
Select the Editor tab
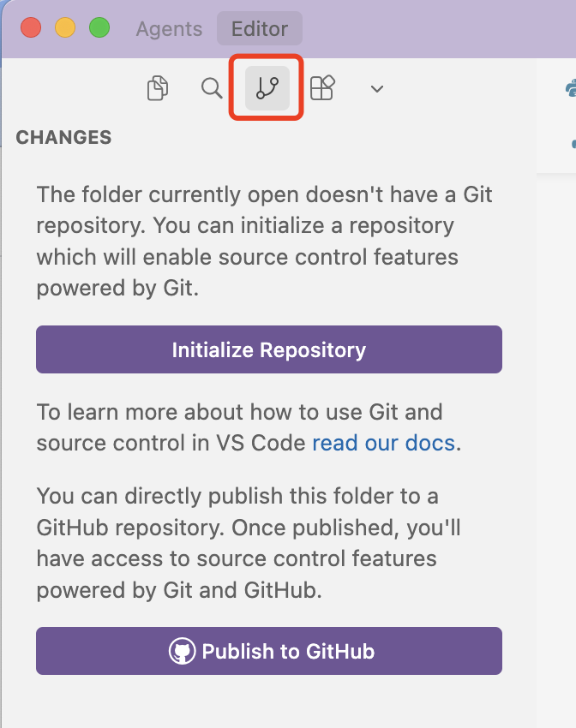[x=259, y=28]
